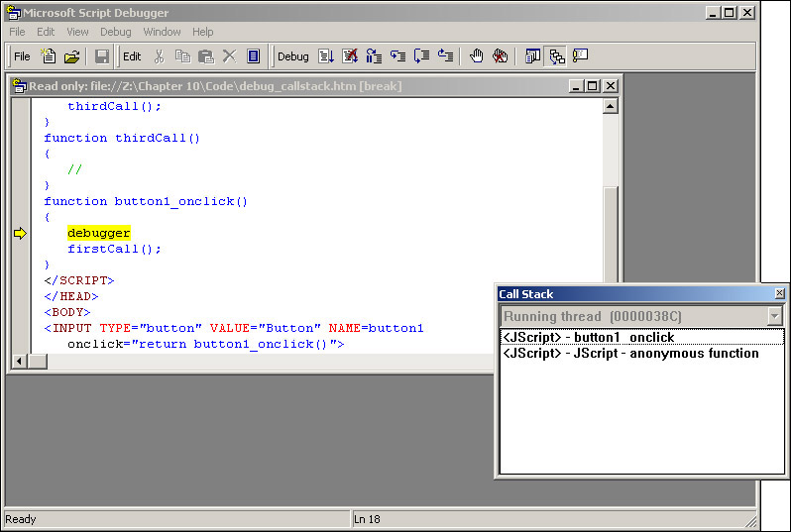The width and height of the screenshot is (791, 532).
Task: Toggle the Call Stack window button
Action: point(556,56)
